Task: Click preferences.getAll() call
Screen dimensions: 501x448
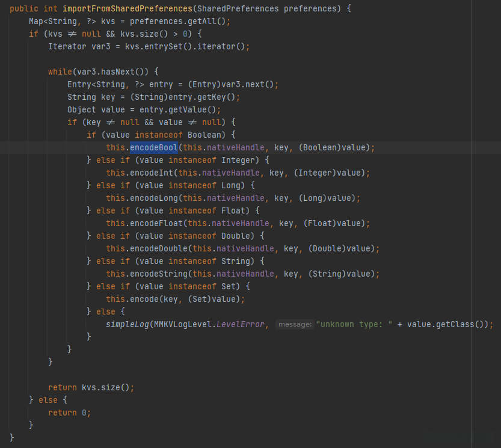Action: click(177, 22)
